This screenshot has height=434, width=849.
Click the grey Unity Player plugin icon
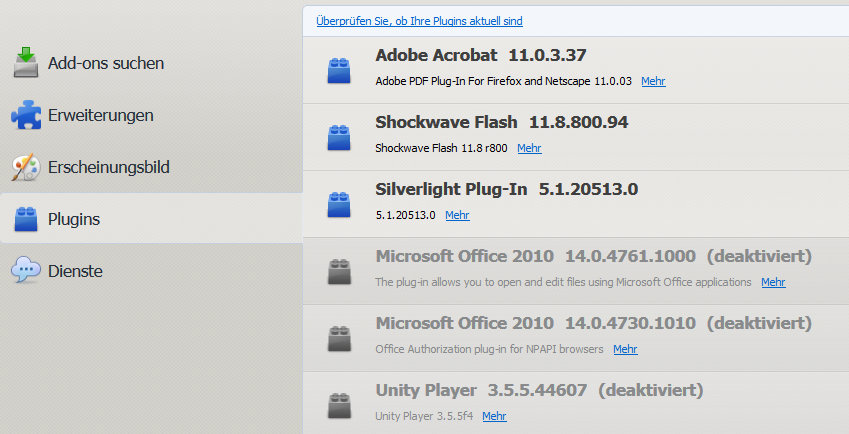[341, 405]
